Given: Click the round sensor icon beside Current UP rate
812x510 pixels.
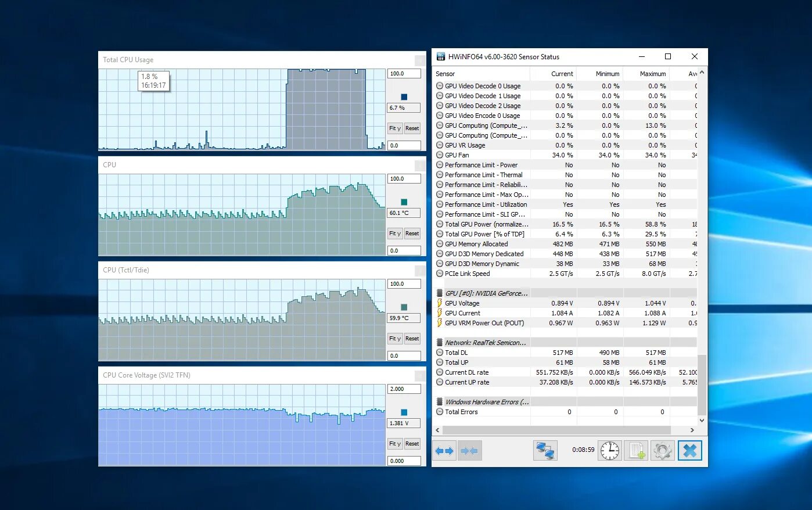Looking at the screenshot, I should pos(440,382).
